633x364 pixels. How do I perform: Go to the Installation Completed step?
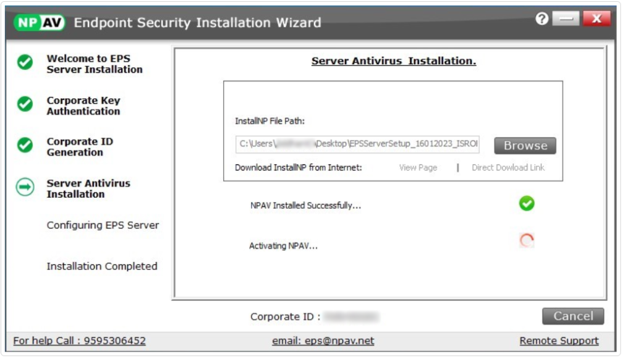point(102,266)
